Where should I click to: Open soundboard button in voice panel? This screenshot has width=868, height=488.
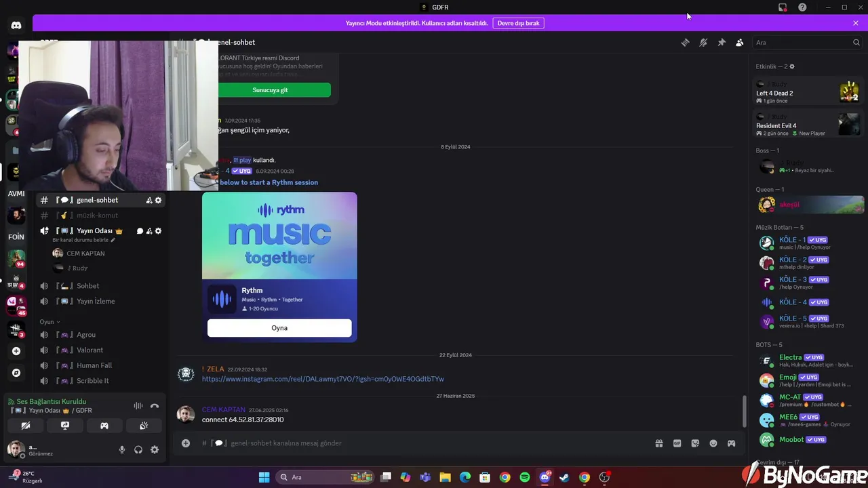click(x=144, y=426)
